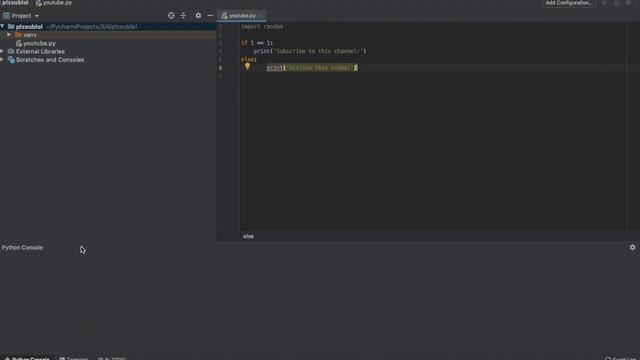Expand the venv folder arrow
Viewport: 640px width, 360px height.
pyautogui.click(x=9, y=35)
